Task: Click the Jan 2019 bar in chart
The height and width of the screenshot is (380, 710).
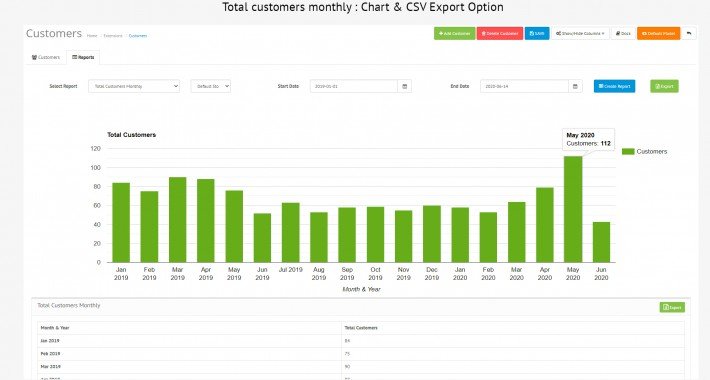Action: pos(121,222)
